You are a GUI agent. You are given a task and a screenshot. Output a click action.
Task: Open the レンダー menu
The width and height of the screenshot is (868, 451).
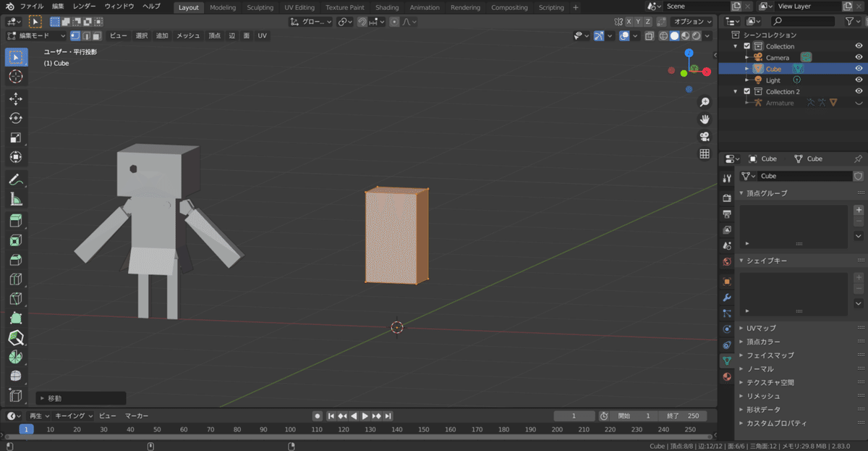coord(84,7)
